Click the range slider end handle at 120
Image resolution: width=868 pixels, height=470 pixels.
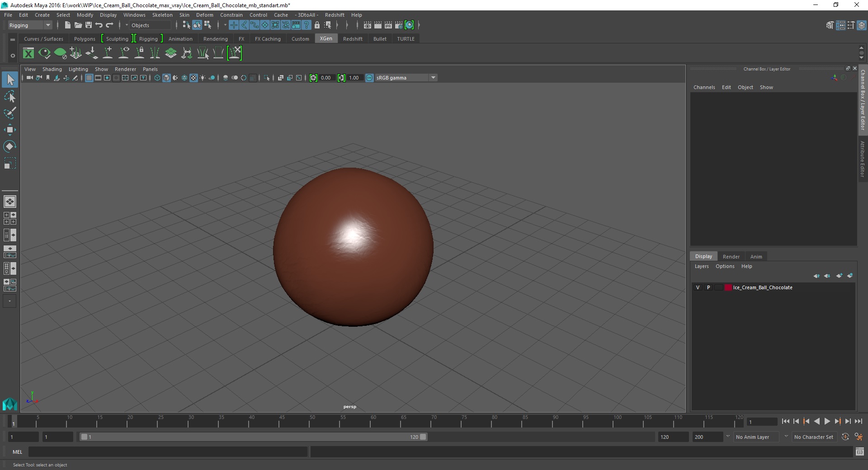click(423, 437)
